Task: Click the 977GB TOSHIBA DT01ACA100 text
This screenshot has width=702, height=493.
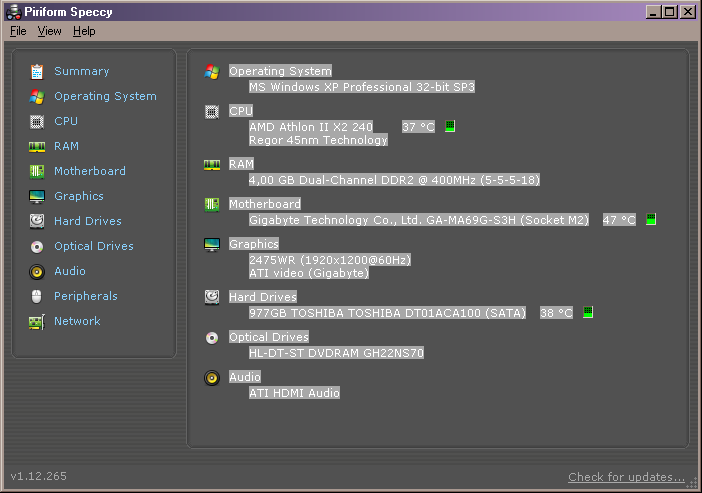Action: point(388,313)
